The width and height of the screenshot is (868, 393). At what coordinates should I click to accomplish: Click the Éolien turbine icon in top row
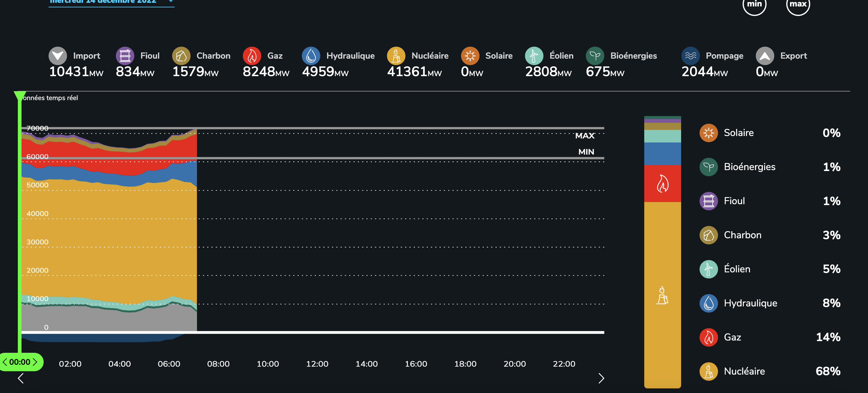pos(534,56)
